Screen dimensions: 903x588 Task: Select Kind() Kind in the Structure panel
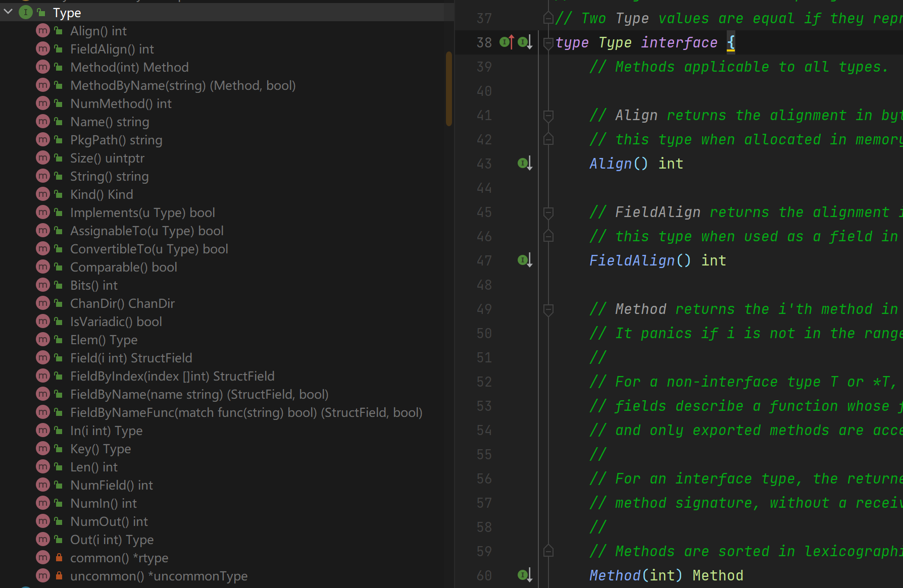102,194
